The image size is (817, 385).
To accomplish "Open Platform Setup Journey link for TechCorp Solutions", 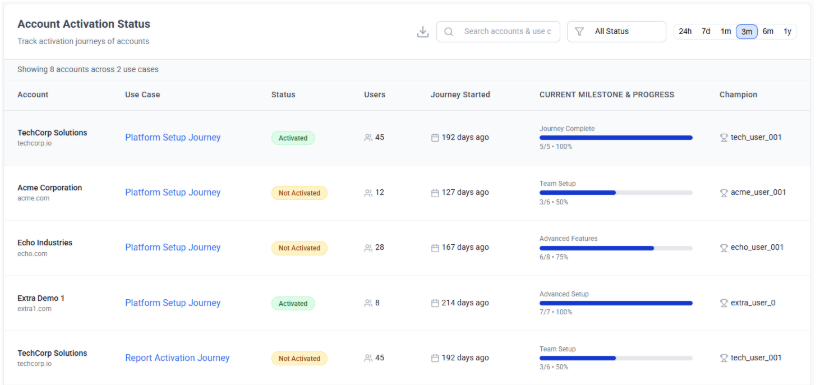I will 172,138.
